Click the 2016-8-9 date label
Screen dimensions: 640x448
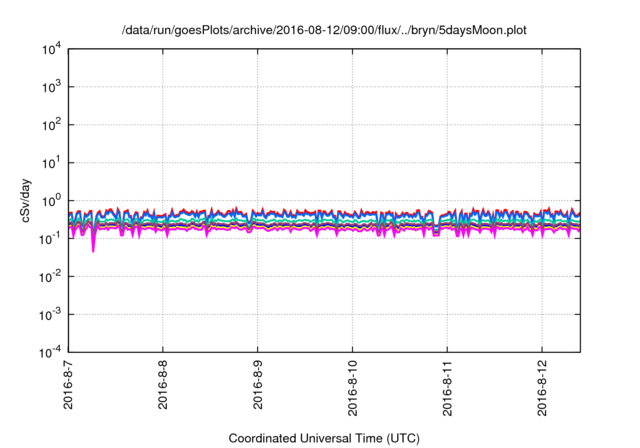click(258, 384)
